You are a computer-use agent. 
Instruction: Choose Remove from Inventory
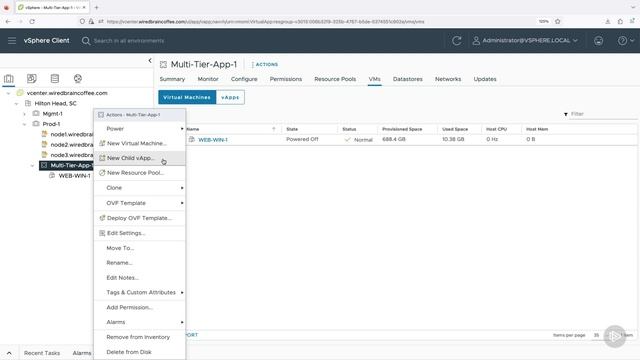140,337
